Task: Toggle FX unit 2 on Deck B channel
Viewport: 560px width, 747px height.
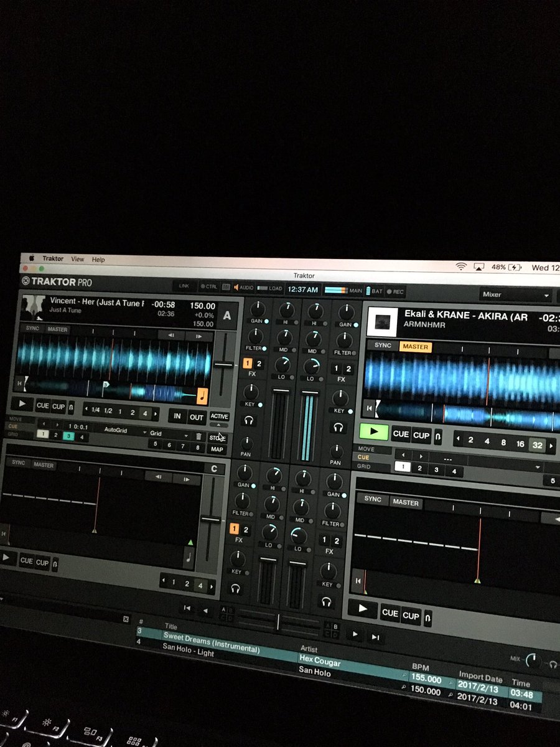Action: pos(348,369)
